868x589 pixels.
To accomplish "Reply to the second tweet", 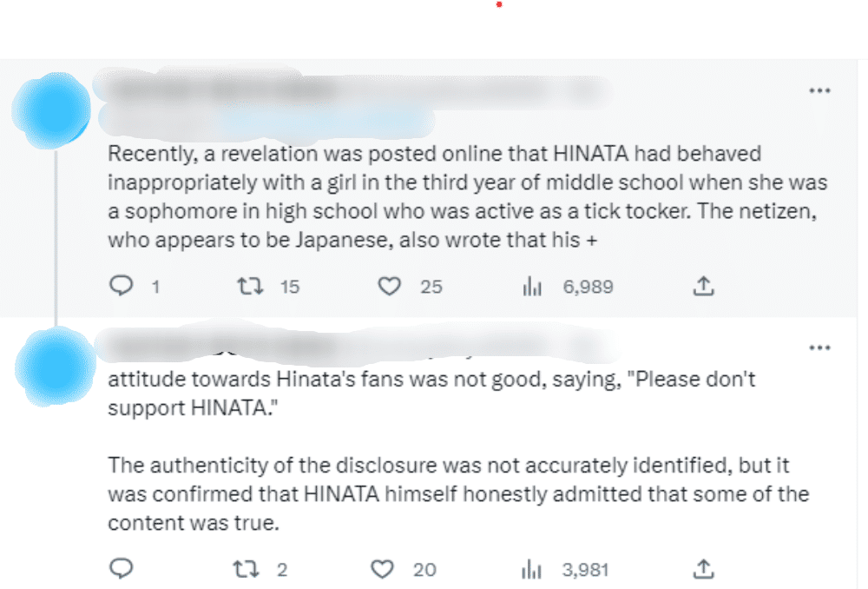I will (x=121, y=569).
